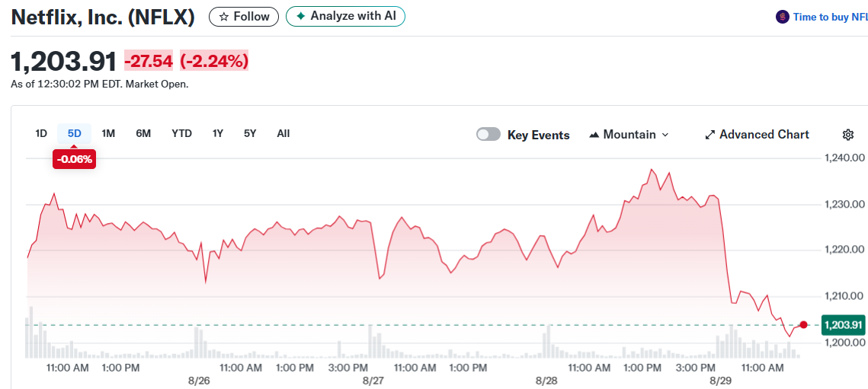This screenshot has height=389, width=868.
Task: Click the 1,240.00 axis label
Action: 844,158
